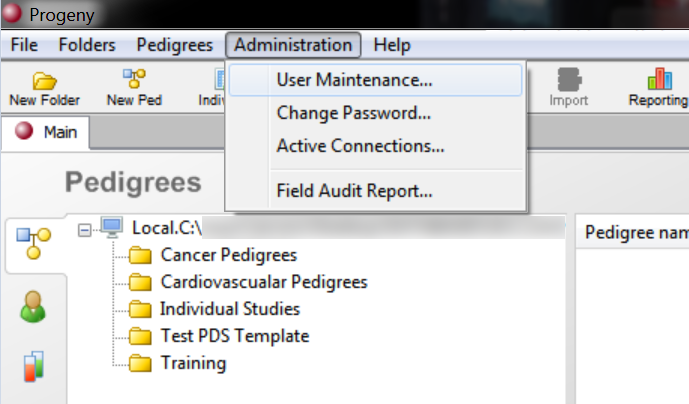Screen dimensions: 689x404
Task: Click the Training folder icon
Action: click(140, 363)
